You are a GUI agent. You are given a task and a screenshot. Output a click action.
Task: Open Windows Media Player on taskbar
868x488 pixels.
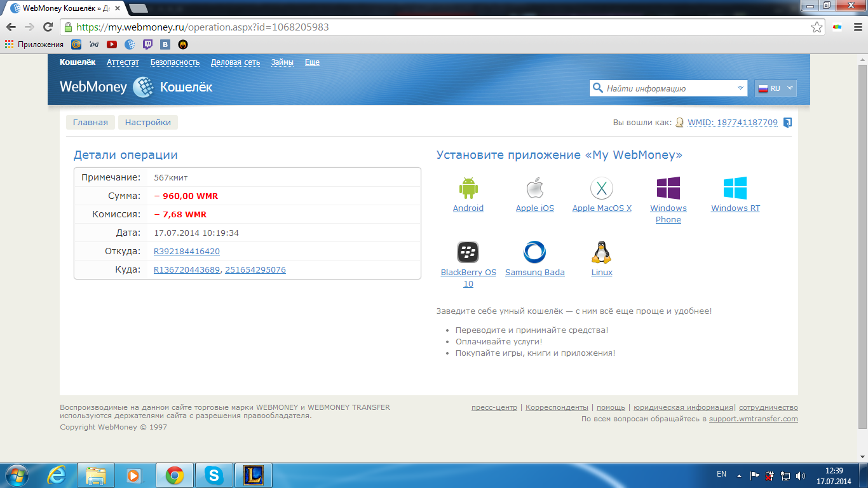(134, 475)
